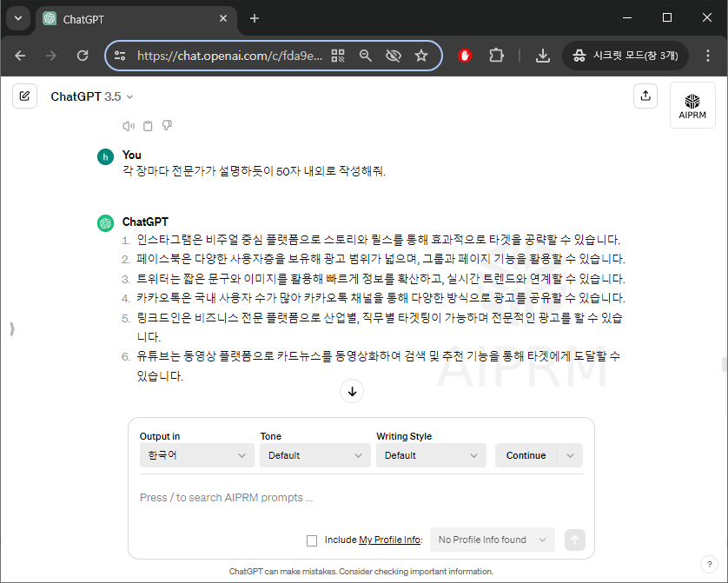728x583 pixels.
Task: Click list item about 링크드인
Action: pyautogui.click(x=380, y=328)
